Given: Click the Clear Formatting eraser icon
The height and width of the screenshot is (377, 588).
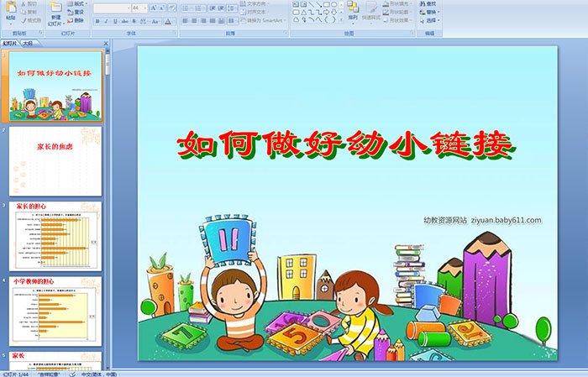Looking at the screenshot, I should click(x=171, y=8).
